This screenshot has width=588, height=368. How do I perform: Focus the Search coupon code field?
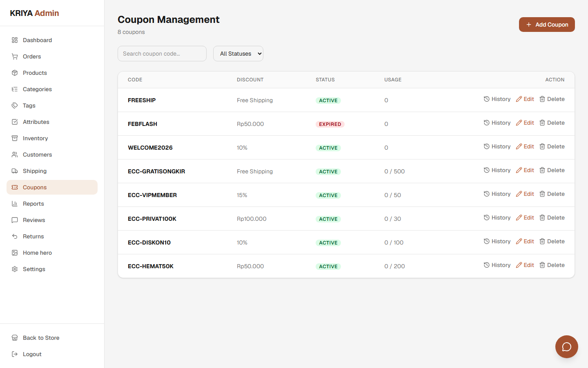click(162, 54)
